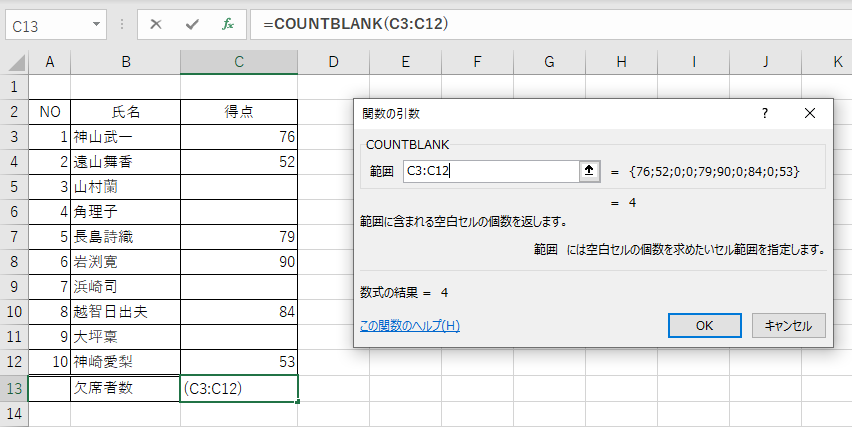
Task: Click the score cell with 90
Action: pos(239,262)
